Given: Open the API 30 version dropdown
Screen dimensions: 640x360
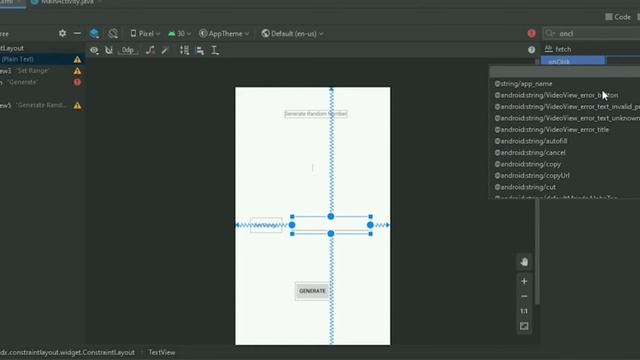Looking at the screenshot, I should (x=179, y=33).
